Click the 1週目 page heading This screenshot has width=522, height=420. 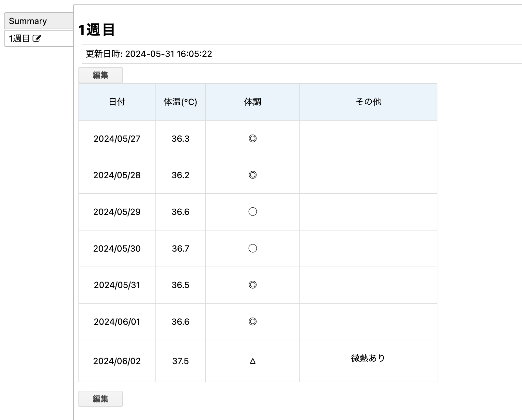(96, 30)
